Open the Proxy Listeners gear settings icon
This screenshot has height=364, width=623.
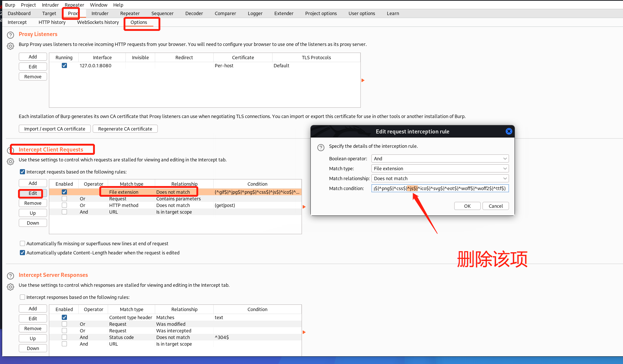tap(11, 46)
